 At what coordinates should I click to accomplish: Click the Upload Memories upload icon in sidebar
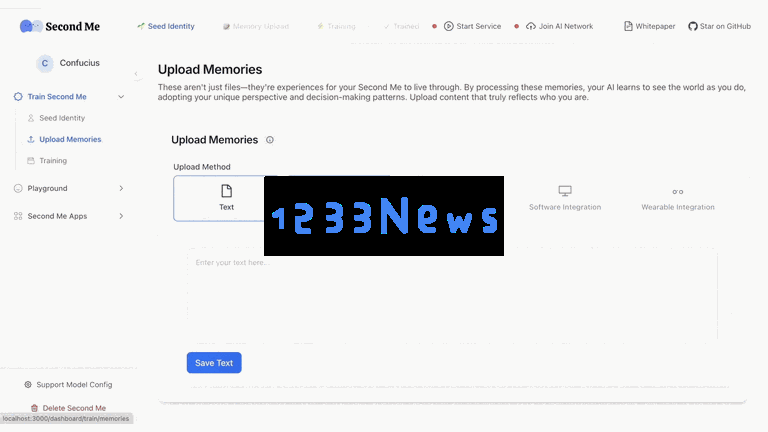pos(31,140)
